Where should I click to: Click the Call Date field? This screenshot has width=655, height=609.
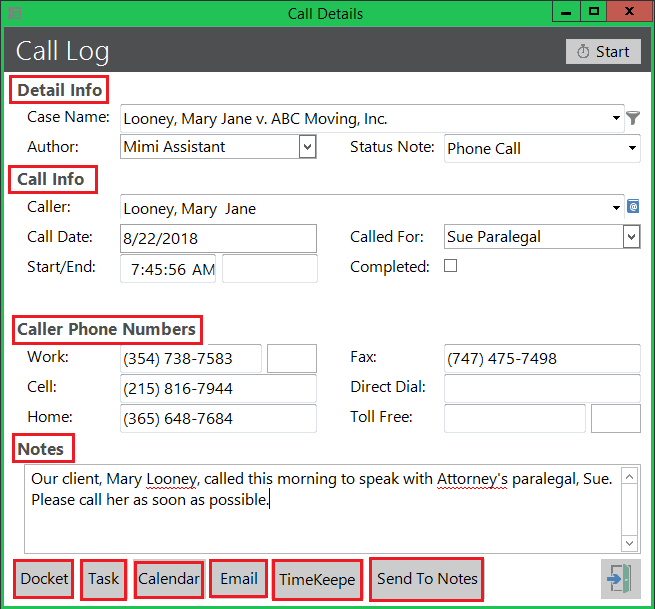pos(218,238)
